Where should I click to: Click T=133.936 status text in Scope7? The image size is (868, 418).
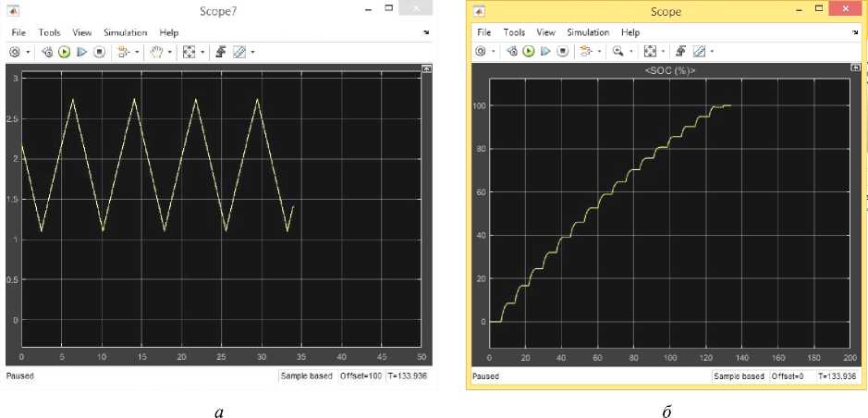tap(408, 376)
